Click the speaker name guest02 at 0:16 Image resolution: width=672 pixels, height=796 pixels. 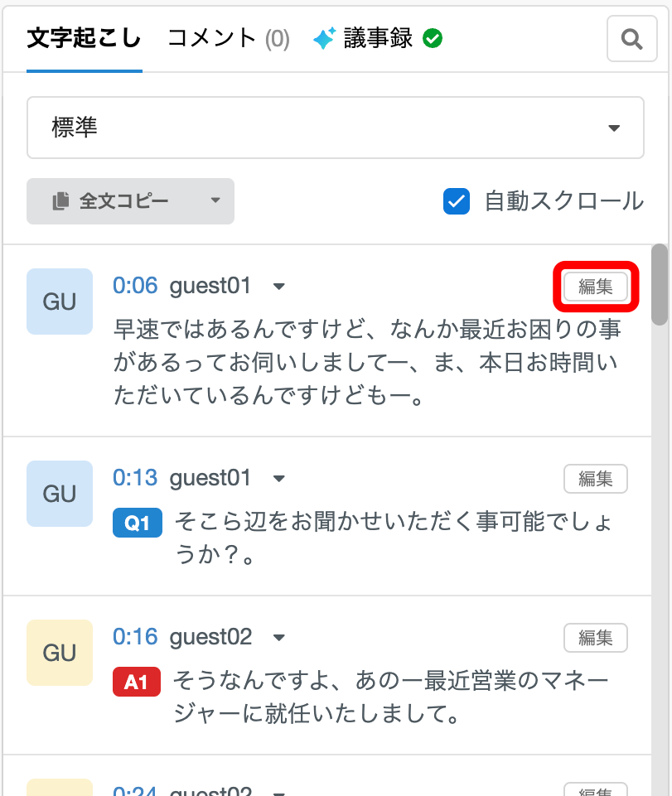tap(210, 637)
